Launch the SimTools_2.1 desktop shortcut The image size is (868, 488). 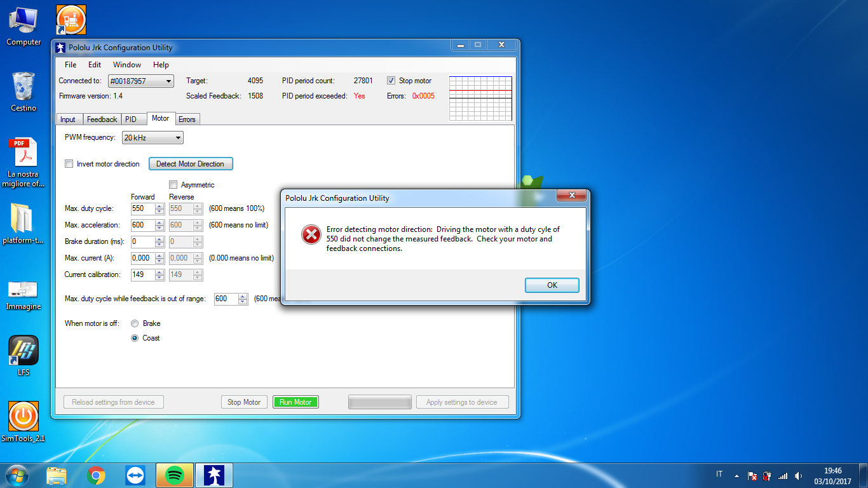coord(24,422)
